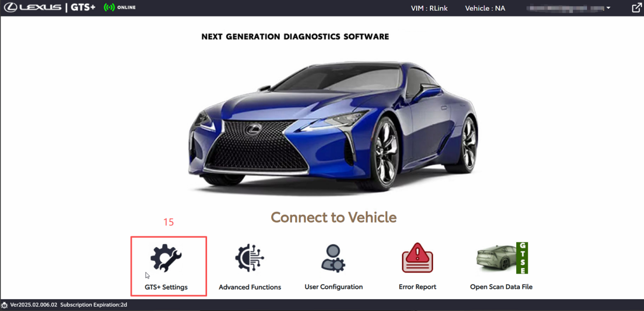Open the Advanced Functions circuit-gear icon
Viewport: 644px width, 311px height.
(250, 258)
